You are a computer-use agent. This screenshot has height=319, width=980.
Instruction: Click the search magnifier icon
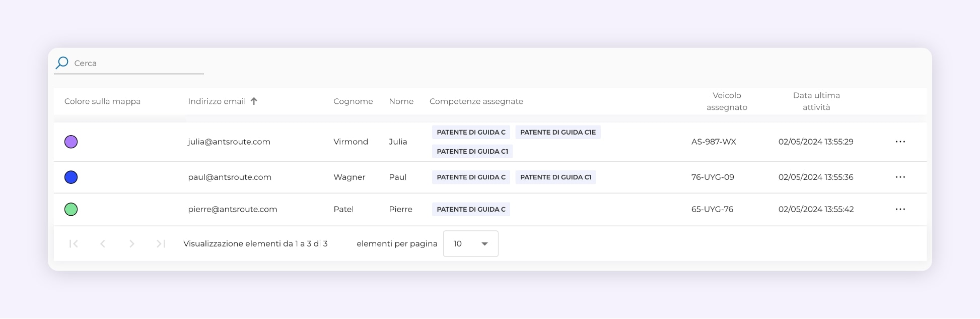(x=62, y=63)
